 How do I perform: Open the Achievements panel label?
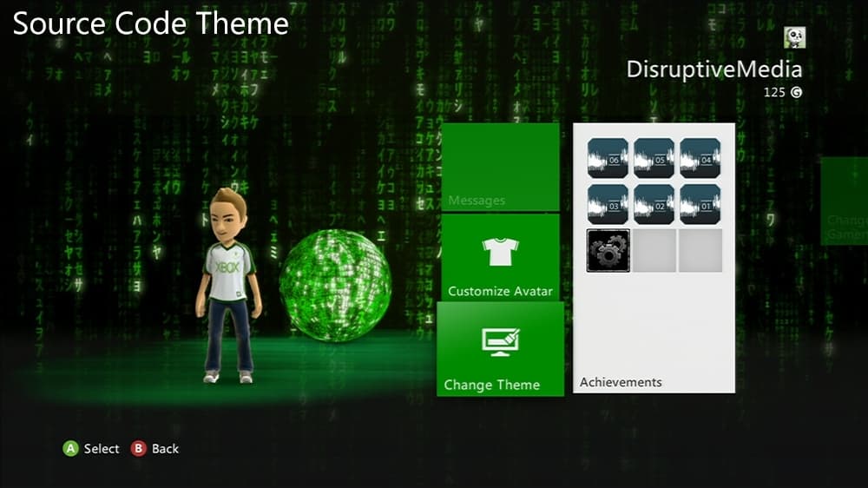tap(621, 382)
